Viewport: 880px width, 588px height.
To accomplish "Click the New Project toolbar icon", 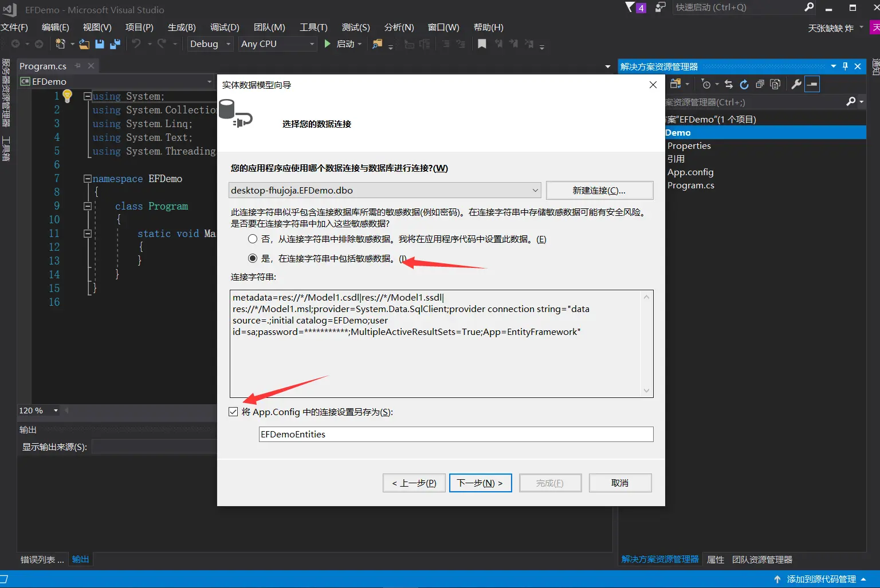I will pyautogui.click(x=60, y=44).
